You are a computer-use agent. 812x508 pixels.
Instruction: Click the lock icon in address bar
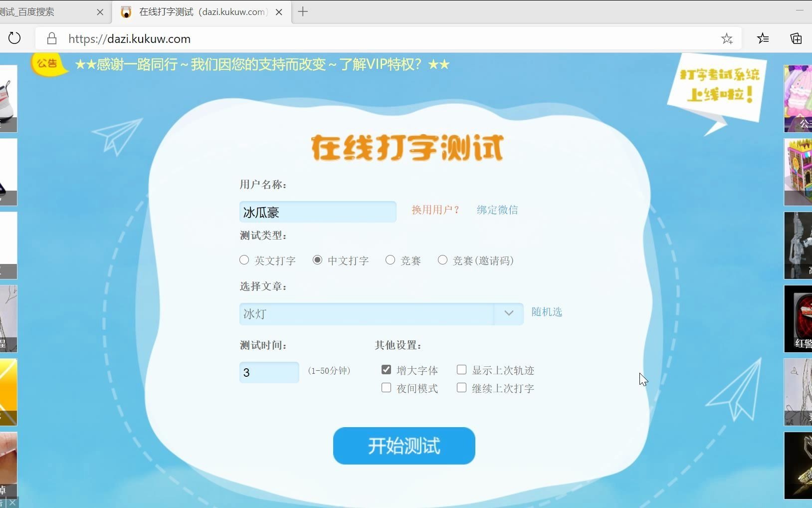point(52,38)
